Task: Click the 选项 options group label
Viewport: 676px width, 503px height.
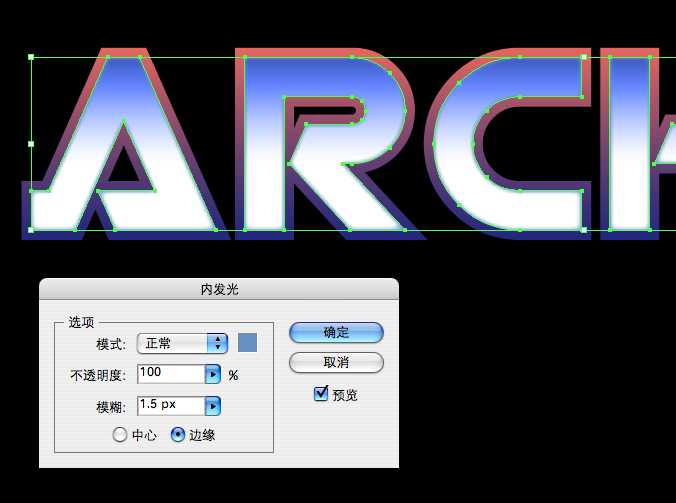Action: tap(81, 322)
